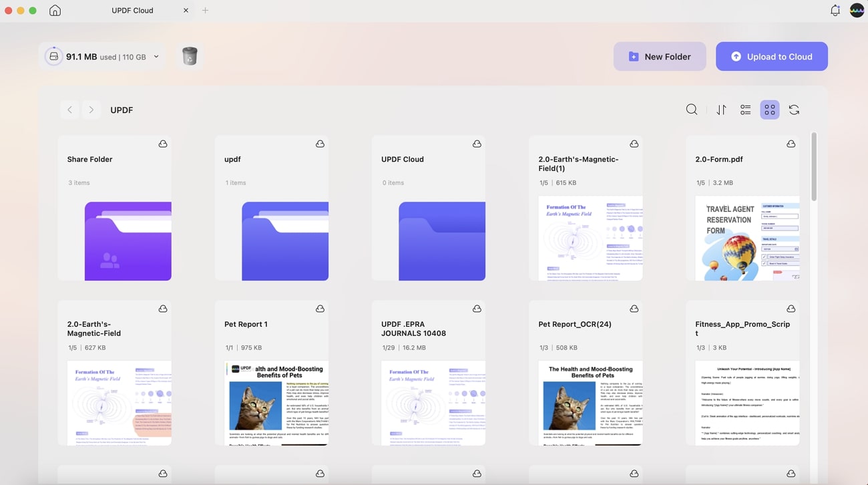Close the UPDF Cloud tab
Screen dimensions: 868x485
186,11
